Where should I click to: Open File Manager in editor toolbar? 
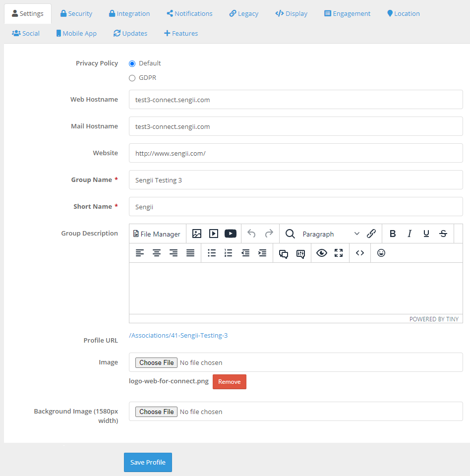tap(157, 234)
